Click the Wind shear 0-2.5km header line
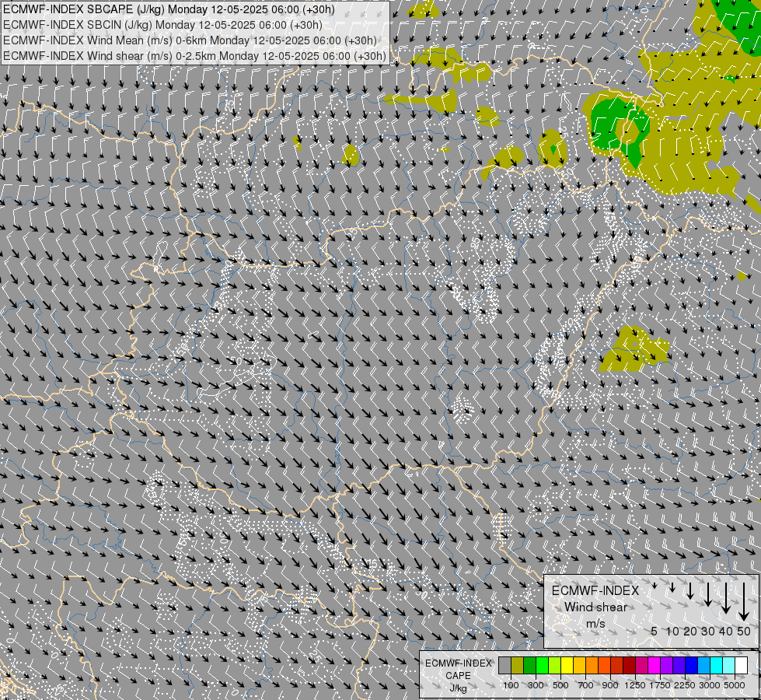 194,56
